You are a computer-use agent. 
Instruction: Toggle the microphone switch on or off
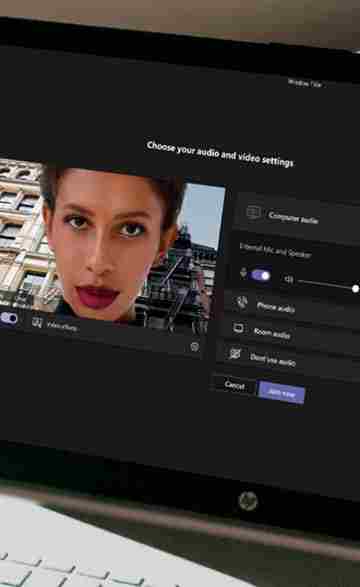pyautogui.click(x=260, y=275)
